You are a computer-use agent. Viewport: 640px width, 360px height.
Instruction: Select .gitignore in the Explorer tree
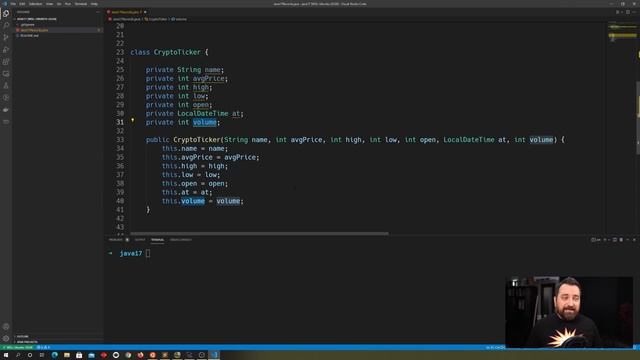click(x=28, y=24)
